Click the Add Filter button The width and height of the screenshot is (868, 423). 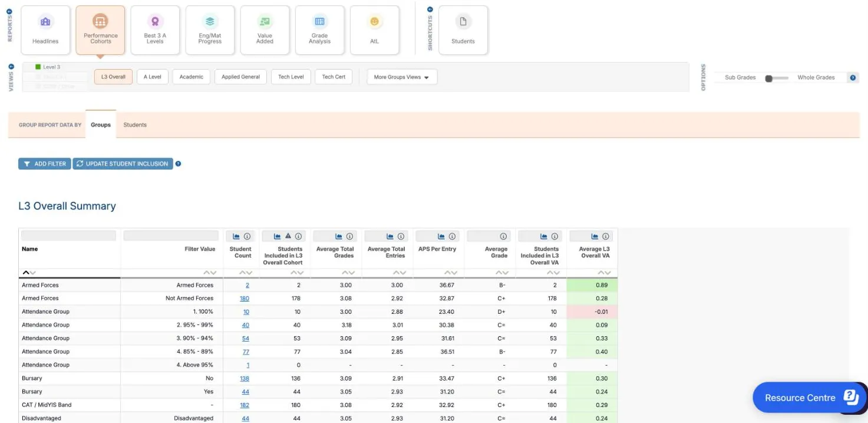[45, 163]
